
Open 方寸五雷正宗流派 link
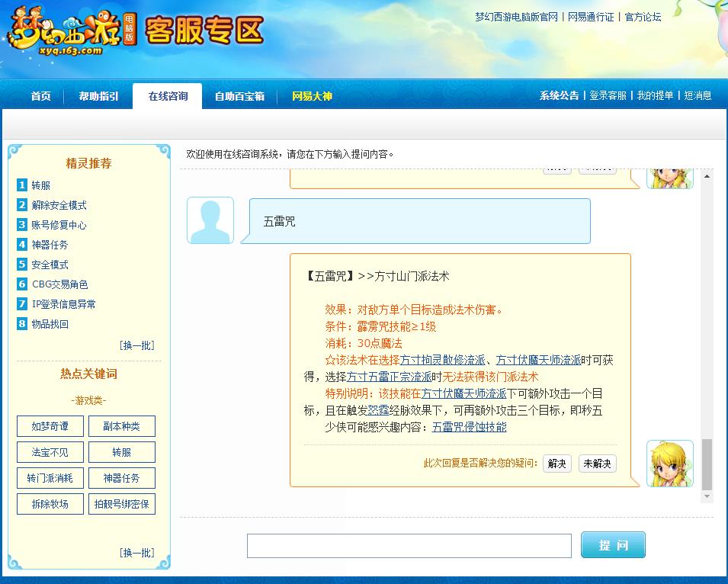tap(389, 377)
